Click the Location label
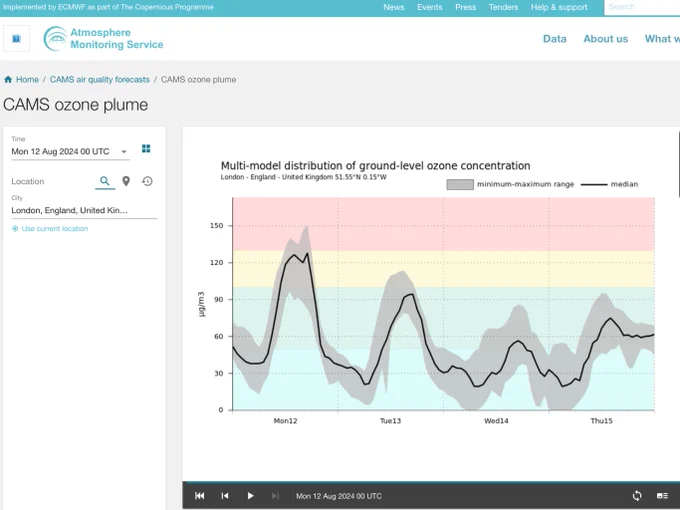This screenshot has height=510, width=680. tap(28, 181)
